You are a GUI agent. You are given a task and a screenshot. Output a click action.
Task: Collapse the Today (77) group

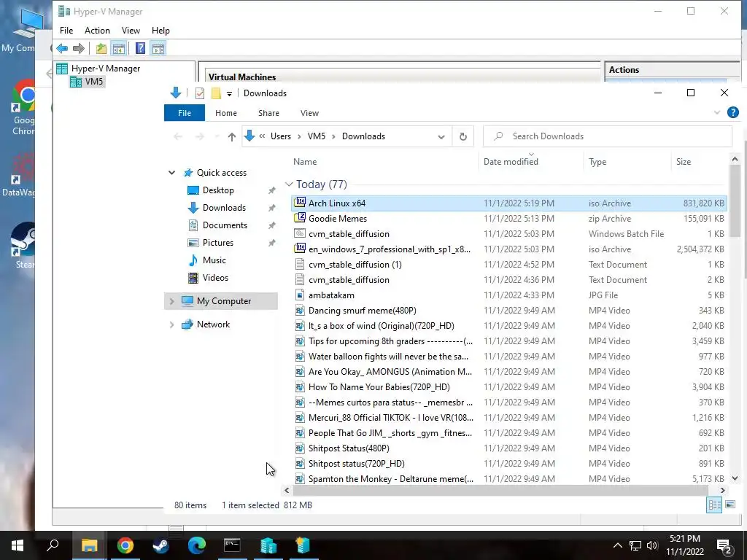(289, 184)
